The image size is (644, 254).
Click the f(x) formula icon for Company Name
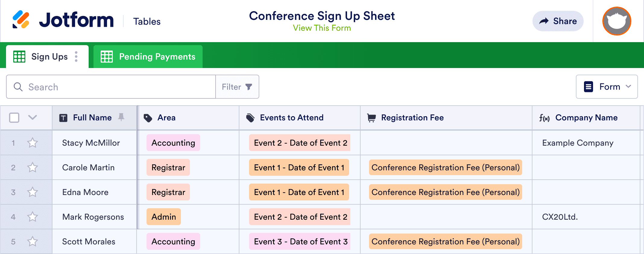(x=544, y=118)
